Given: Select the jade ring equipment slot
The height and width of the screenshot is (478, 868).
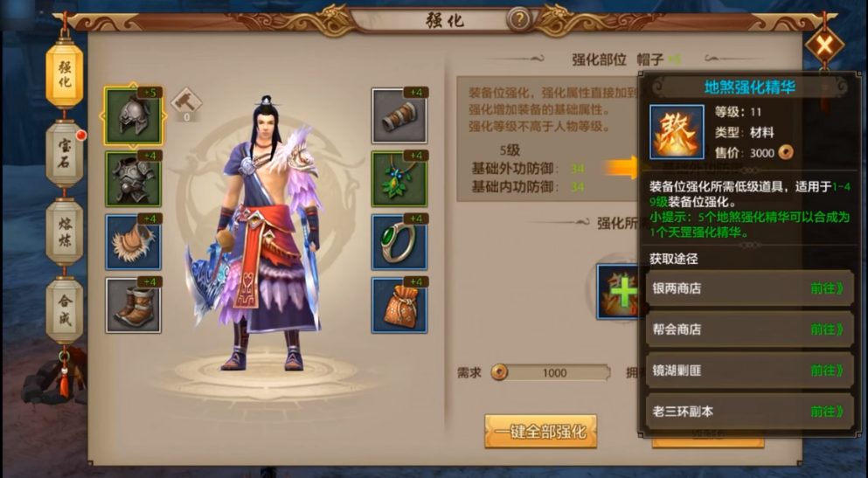Looking at the screenshot, I should point(399,242).
